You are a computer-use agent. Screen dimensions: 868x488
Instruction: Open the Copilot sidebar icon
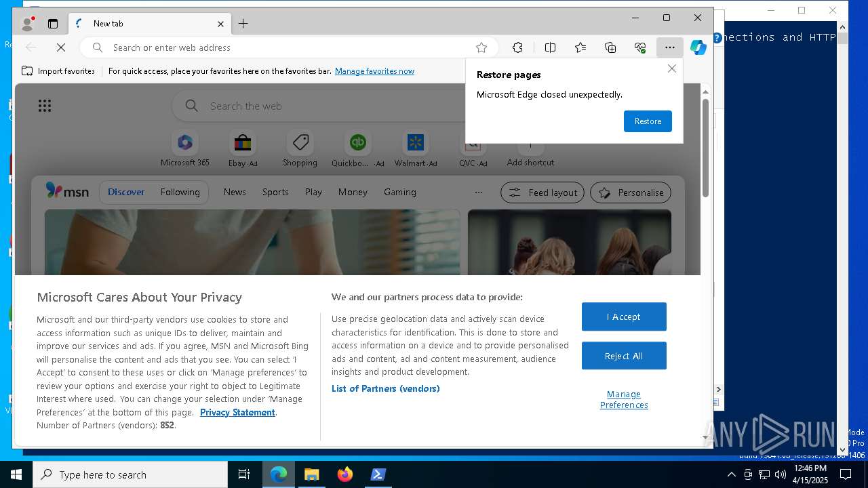point(698,47)
